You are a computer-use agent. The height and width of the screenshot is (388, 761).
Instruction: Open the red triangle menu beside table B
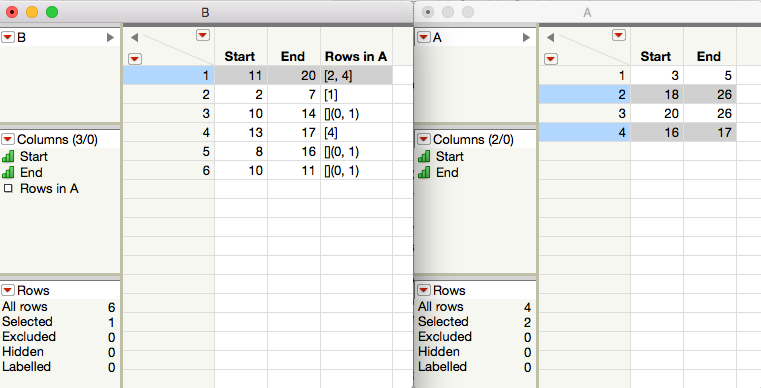tap(8, 37)
